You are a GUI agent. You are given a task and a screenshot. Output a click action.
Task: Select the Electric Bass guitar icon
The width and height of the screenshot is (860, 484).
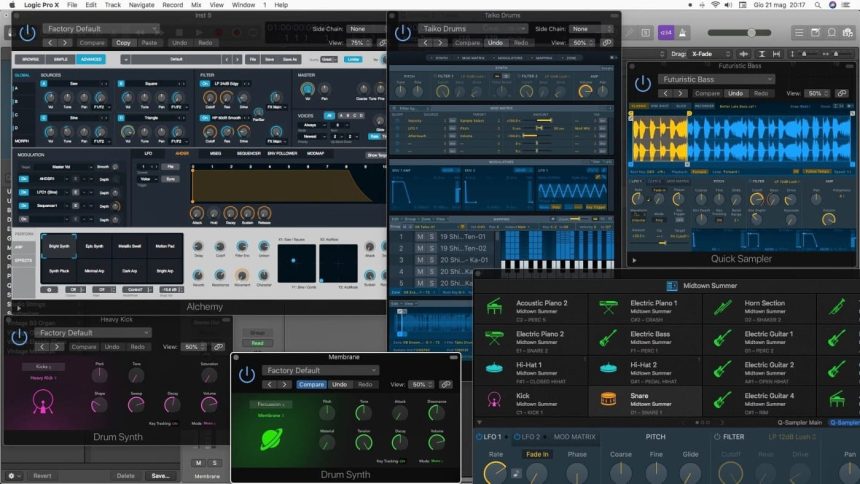[x=607, y=338]
